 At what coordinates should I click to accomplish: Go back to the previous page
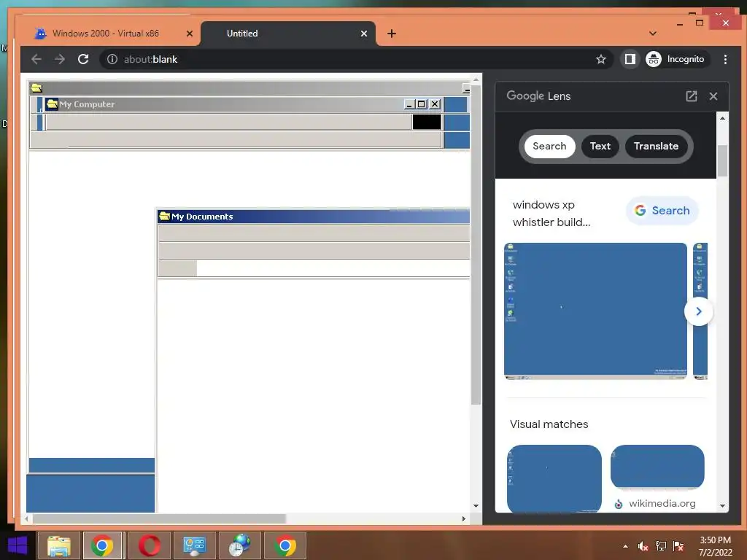coord(36,59)
